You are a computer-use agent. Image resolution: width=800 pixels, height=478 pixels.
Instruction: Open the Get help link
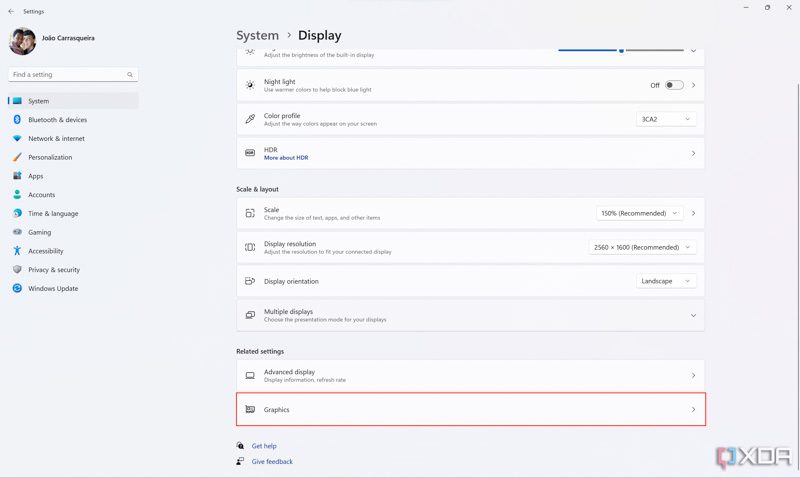pos(264,446)
